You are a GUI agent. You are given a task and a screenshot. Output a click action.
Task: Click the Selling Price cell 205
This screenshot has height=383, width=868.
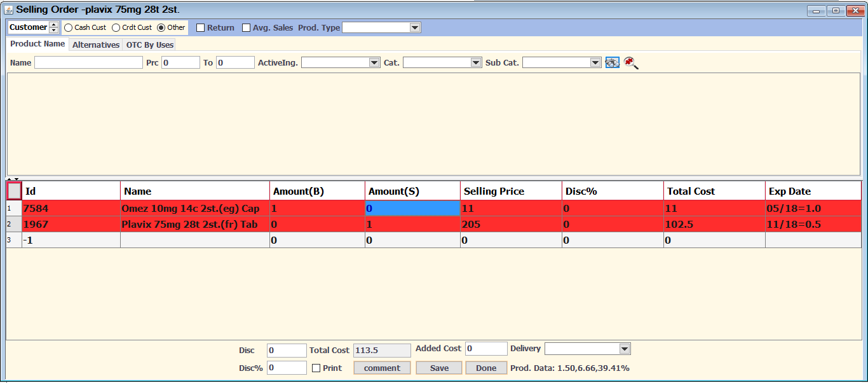point(512,224)
